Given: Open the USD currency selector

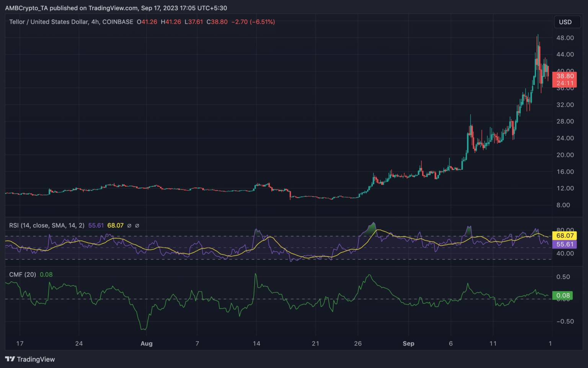Looking at the screenshot, I should tap(565, 22).
